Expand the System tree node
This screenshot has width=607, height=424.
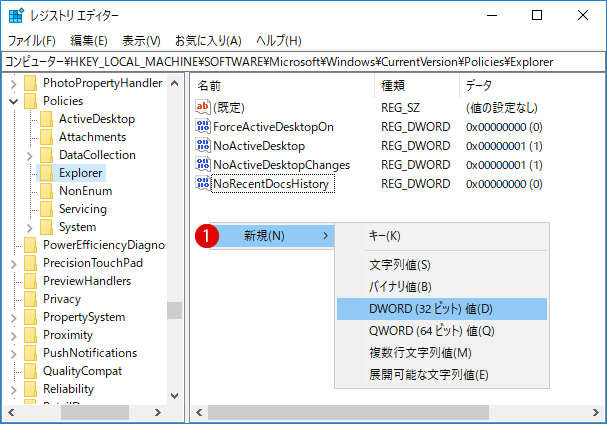pyautogui.click(x=30, y=228)
